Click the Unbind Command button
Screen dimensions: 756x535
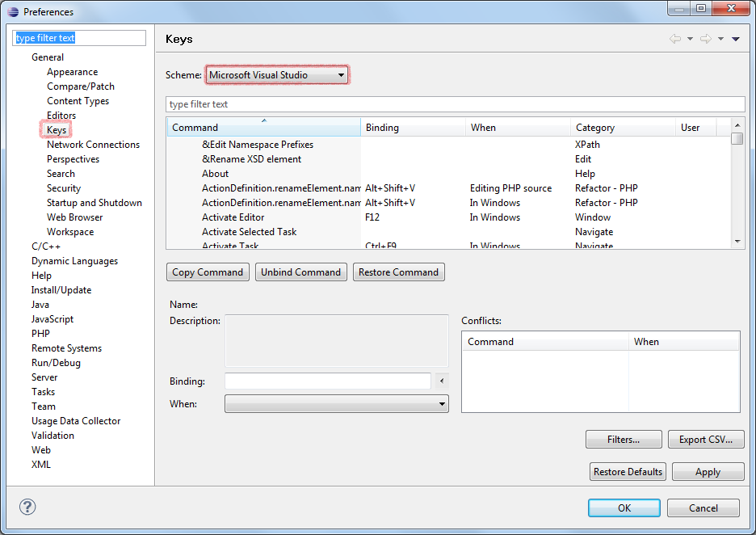300,272
